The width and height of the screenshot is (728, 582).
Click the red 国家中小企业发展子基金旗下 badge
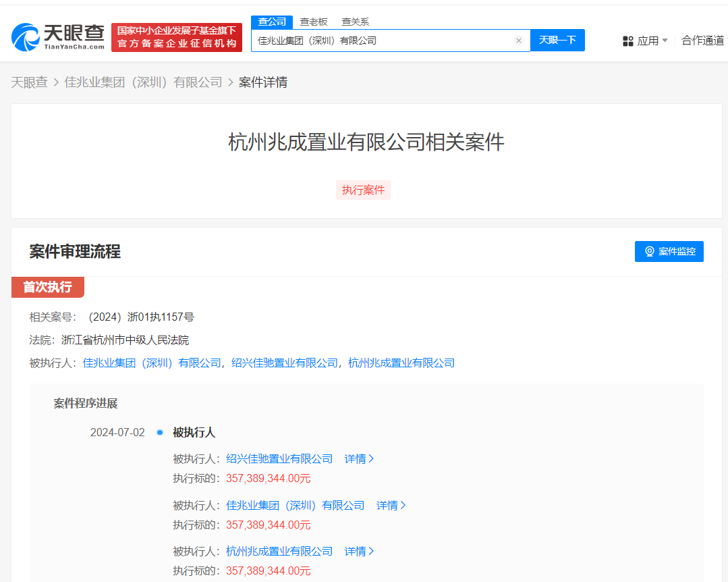coord(176,36)
